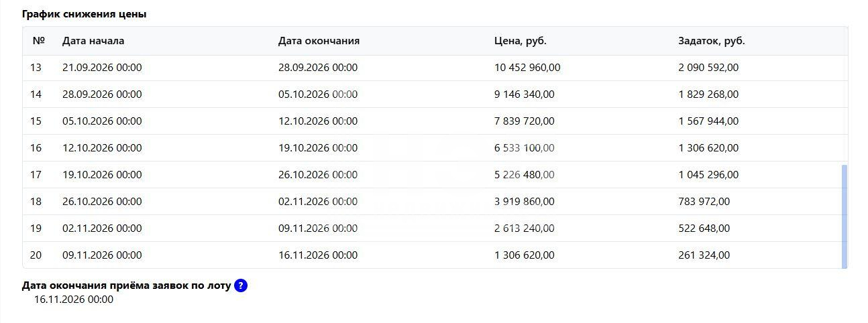The height and width of the screenshot is (323, 868).
Task: Click the Цена, руб. column header
Action: [521, 41]
